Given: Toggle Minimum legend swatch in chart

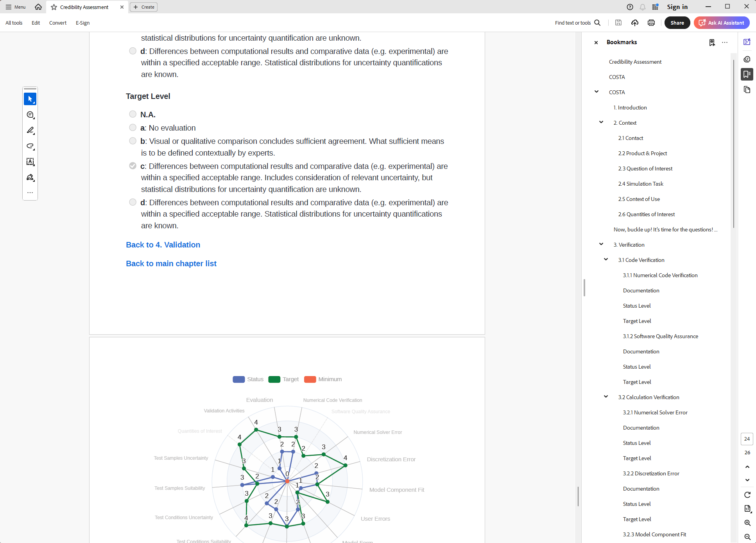Looking at the screenshot, I should [310, 379].
